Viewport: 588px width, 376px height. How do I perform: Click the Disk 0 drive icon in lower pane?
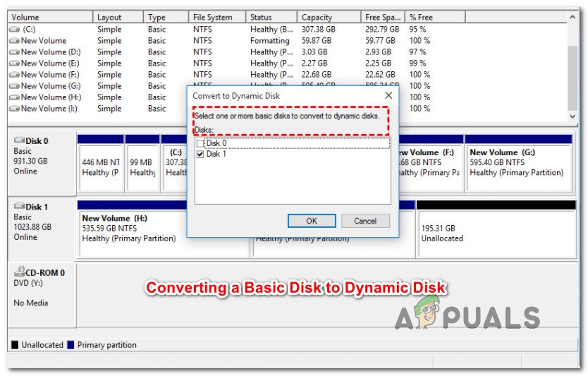19,140
